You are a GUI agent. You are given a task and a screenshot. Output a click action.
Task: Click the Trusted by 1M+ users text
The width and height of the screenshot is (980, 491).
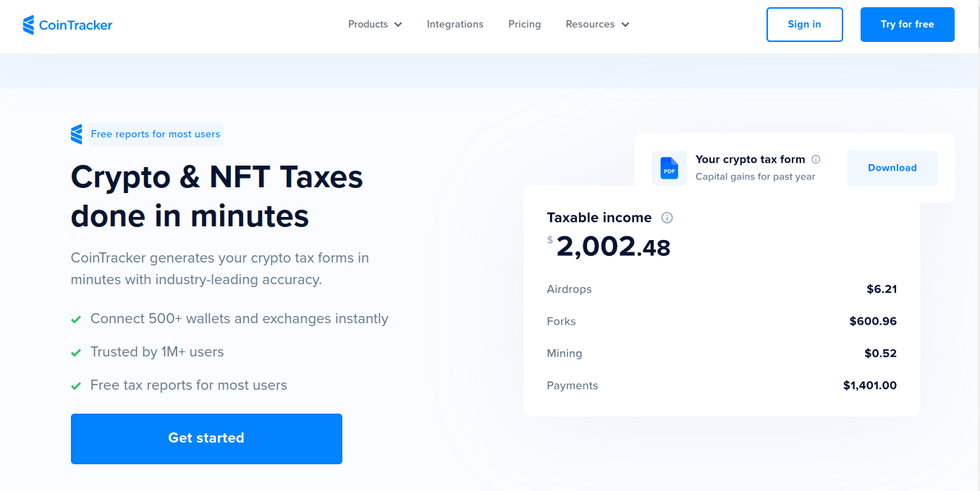[x=157, y=352]
